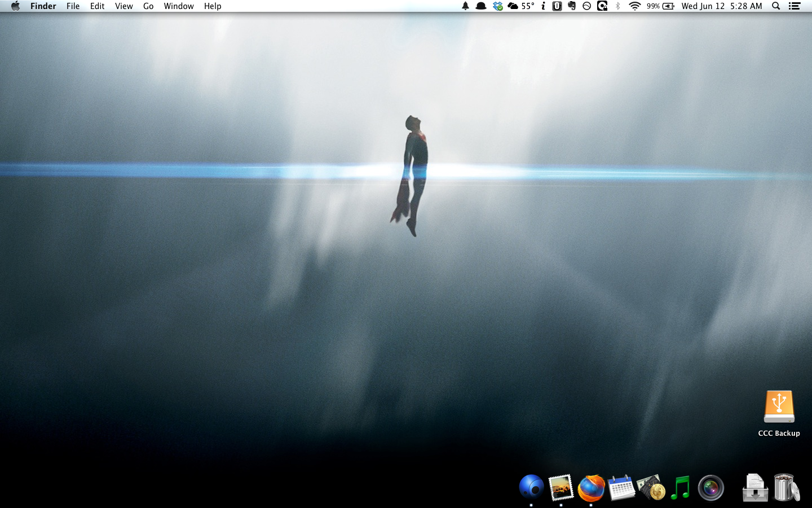Open the Help menu
The width and height of the screenshot is (812, 508).
point(213,6)
